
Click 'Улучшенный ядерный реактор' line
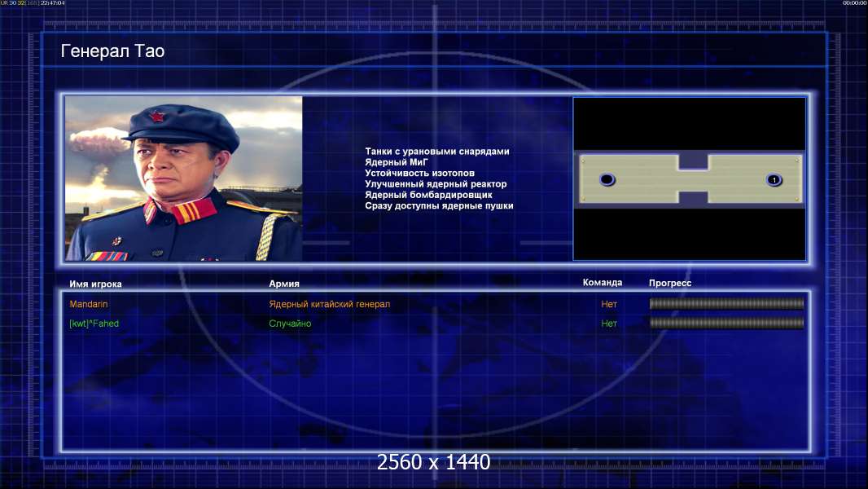tap(436, 184)
